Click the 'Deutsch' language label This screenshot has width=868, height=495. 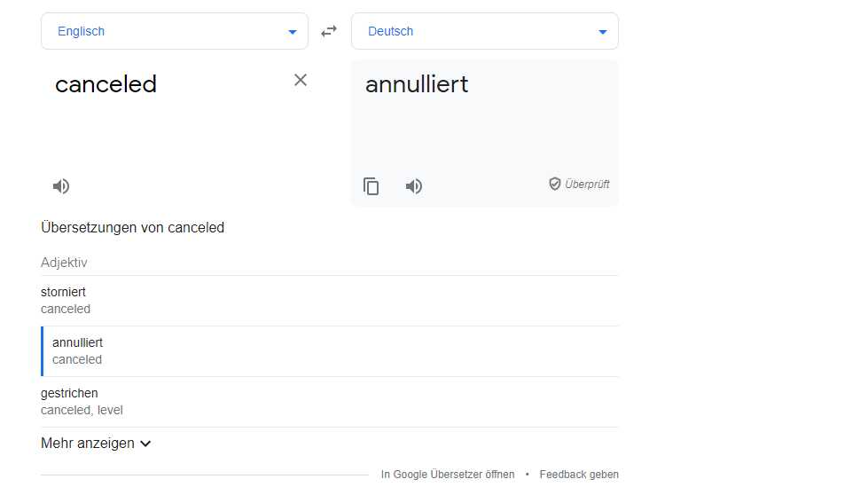391,31
